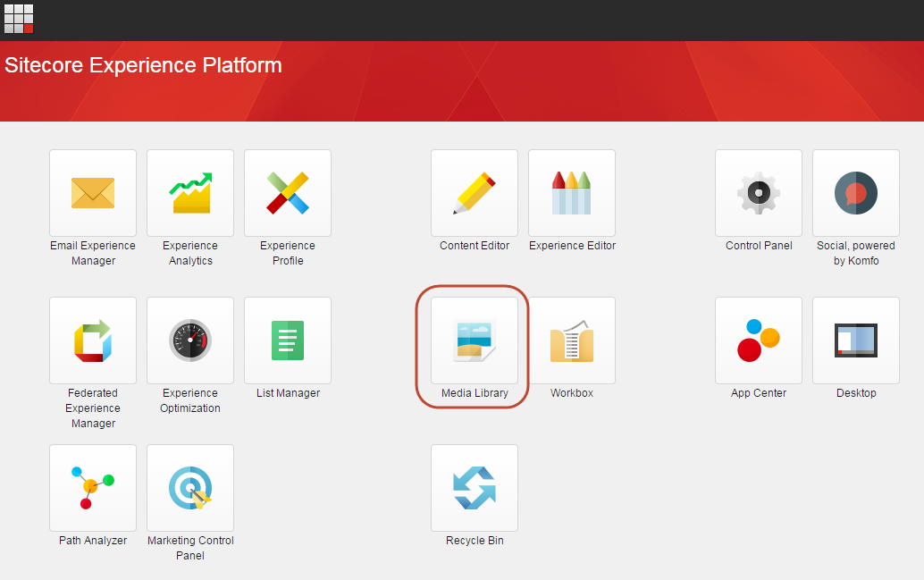Open the Sitecore Desktop icon

coord(856,340)
